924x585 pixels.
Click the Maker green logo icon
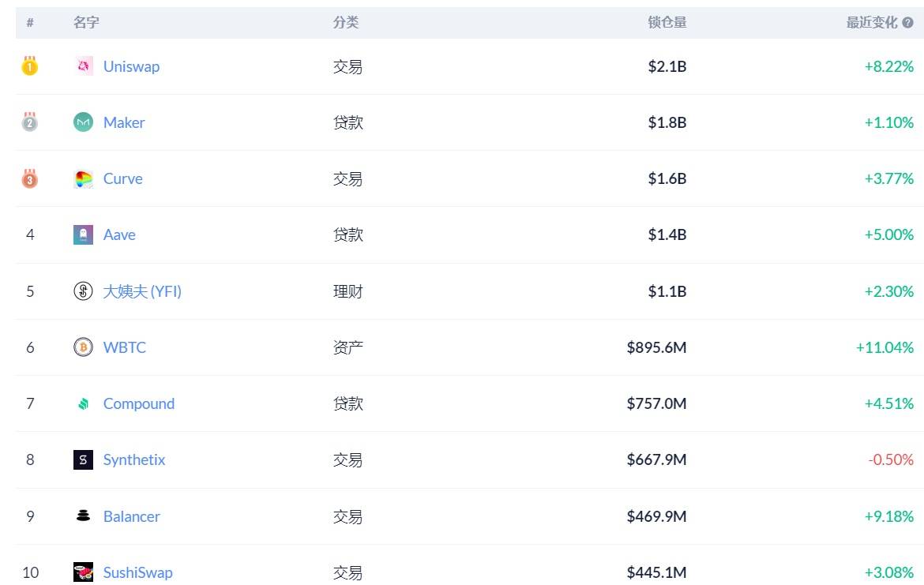click(83, 122)
